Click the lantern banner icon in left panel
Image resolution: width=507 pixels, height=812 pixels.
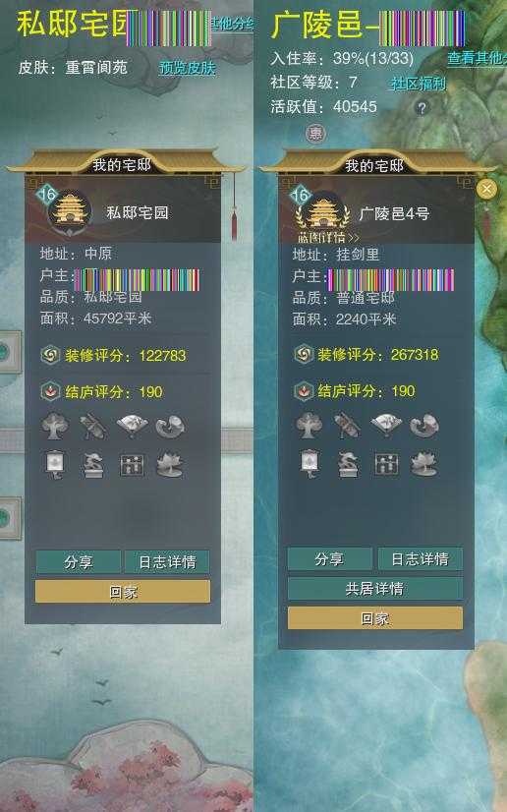click(55, 465)
